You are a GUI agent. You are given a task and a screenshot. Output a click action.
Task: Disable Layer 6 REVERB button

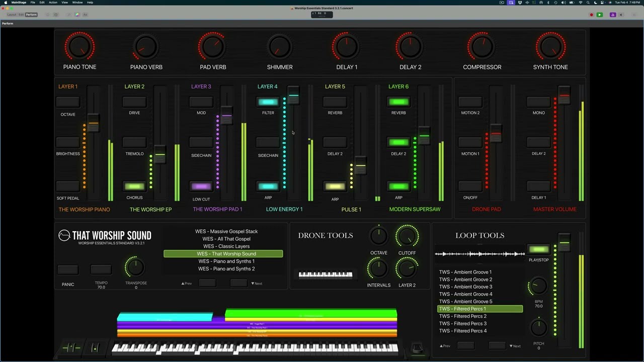tap(398, 102)
